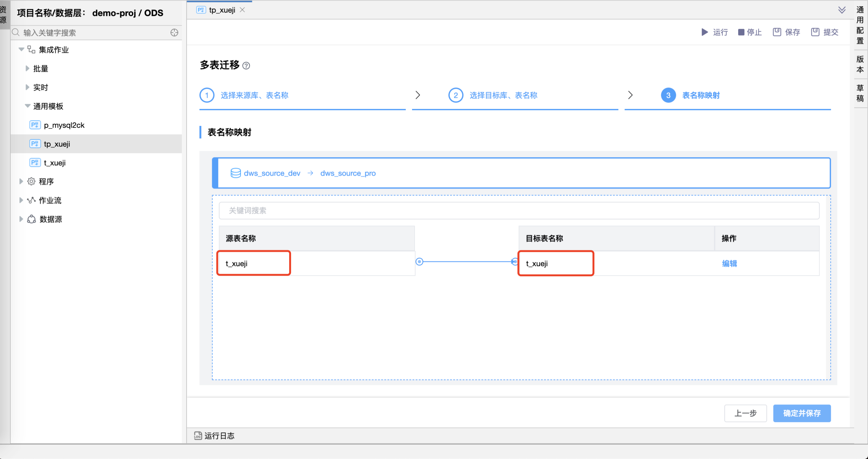The image size is (868, 459).
Task: Click the 确定并保存 button
Action: point(801,413)
